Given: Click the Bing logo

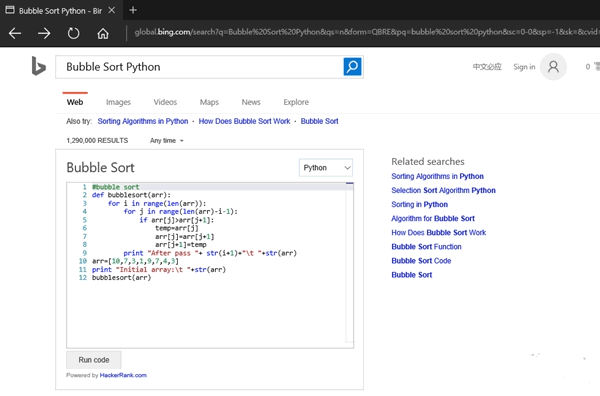Looking at the screenshot, I should [x=38, y=66].
